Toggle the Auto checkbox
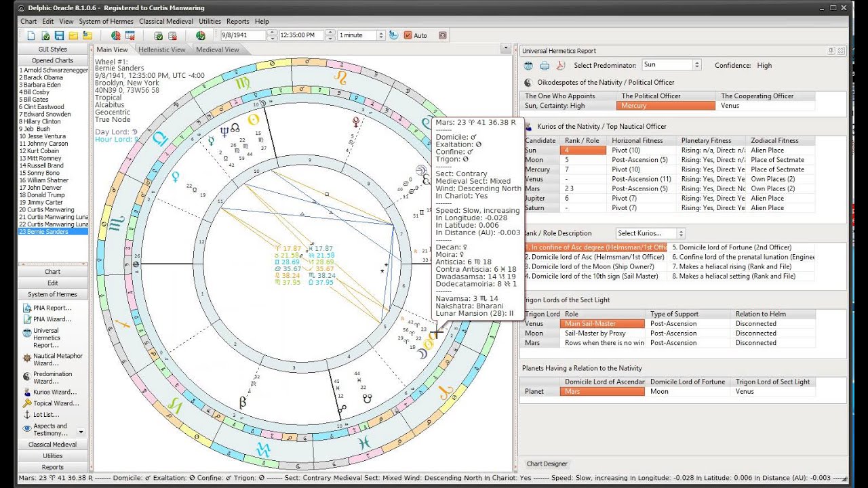 408,35
